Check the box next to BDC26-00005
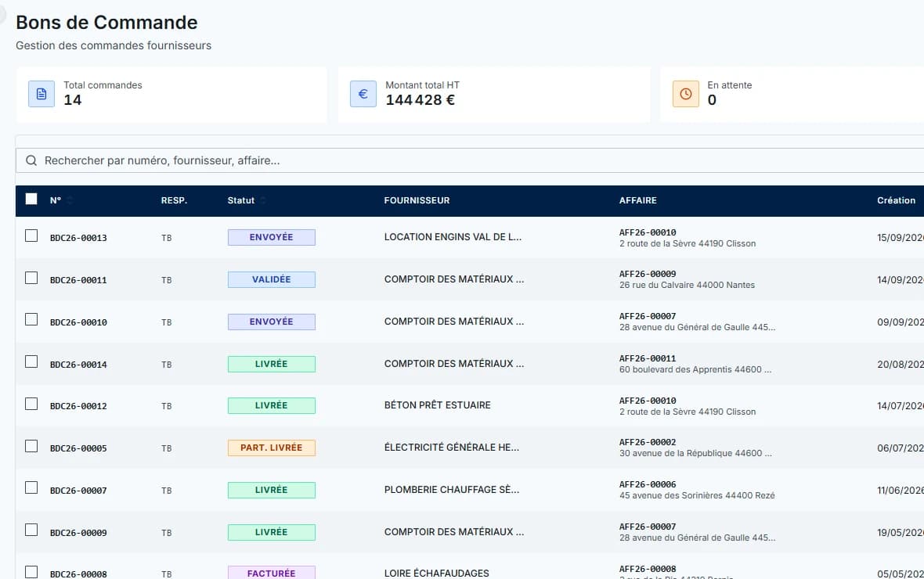Screen dimensions: 924x579 click(x=31, y=446)
